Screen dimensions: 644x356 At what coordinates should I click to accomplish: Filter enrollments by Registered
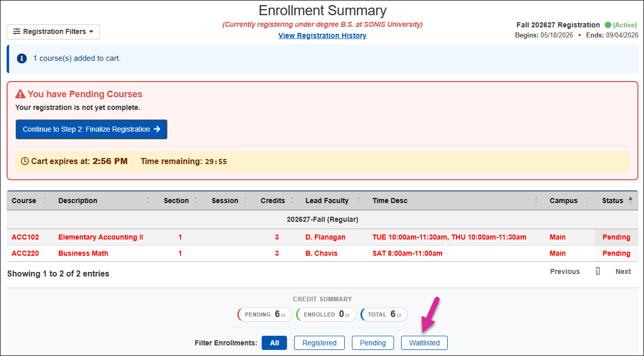coord(319,343)
